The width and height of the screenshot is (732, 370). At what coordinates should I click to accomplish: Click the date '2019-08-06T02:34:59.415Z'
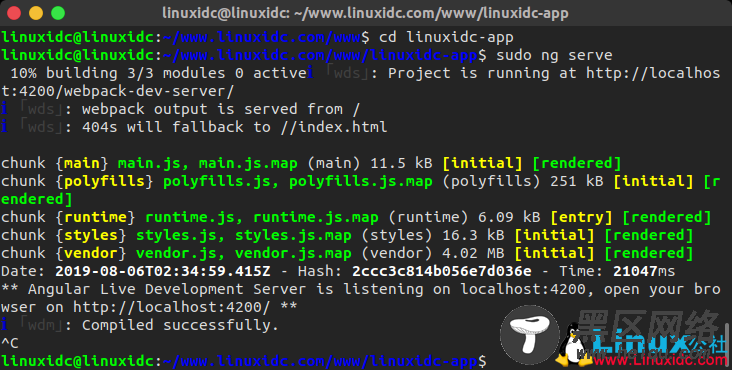tap(162, 271)
